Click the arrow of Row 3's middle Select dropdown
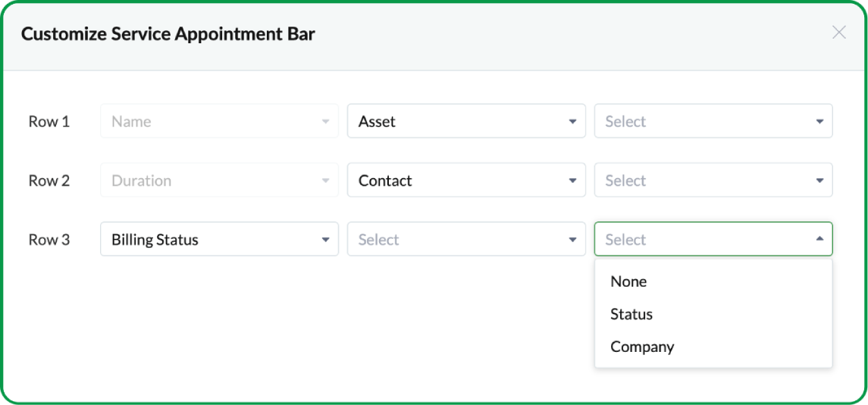Screen dimensions: 868x405 pyautogui.click(x=572, y=240)
